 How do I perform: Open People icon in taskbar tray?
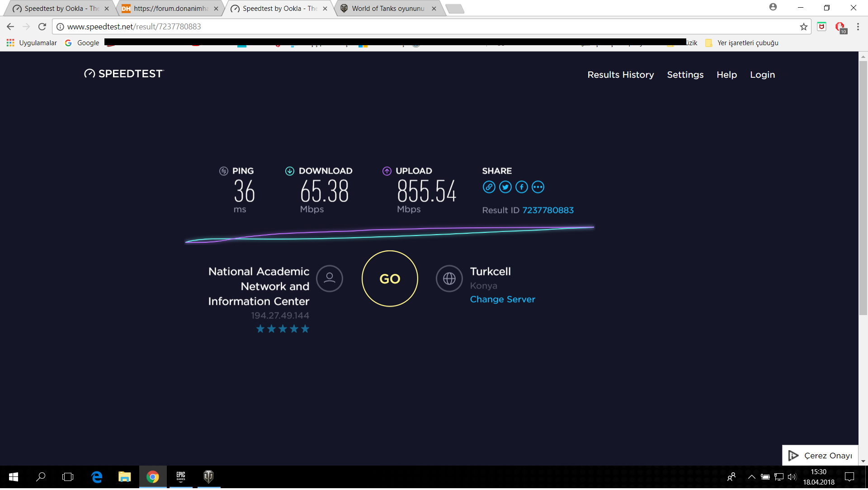click(731, 477)
